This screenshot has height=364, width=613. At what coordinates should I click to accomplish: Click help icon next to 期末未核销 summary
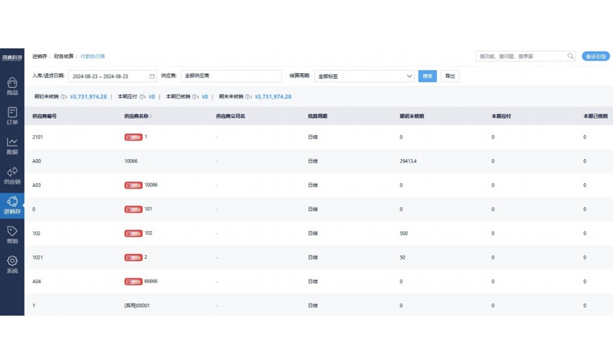coord(247,97)
